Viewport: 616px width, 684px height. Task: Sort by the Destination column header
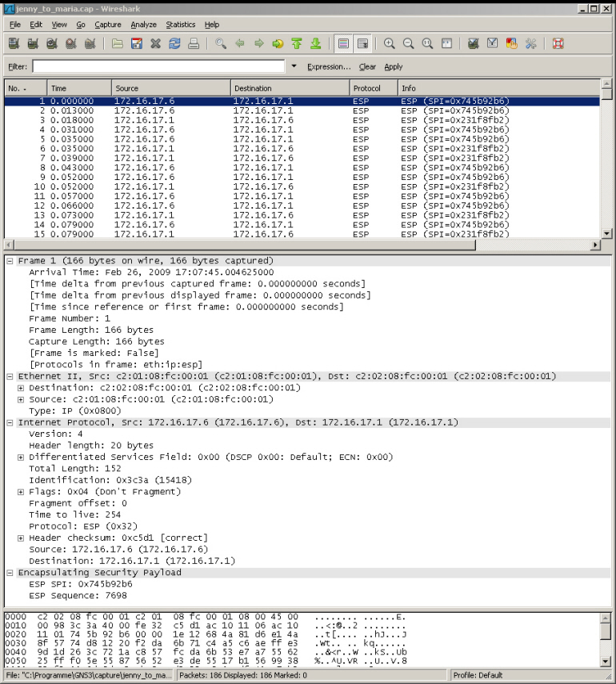pyautogui.click(x=290, y=88)
